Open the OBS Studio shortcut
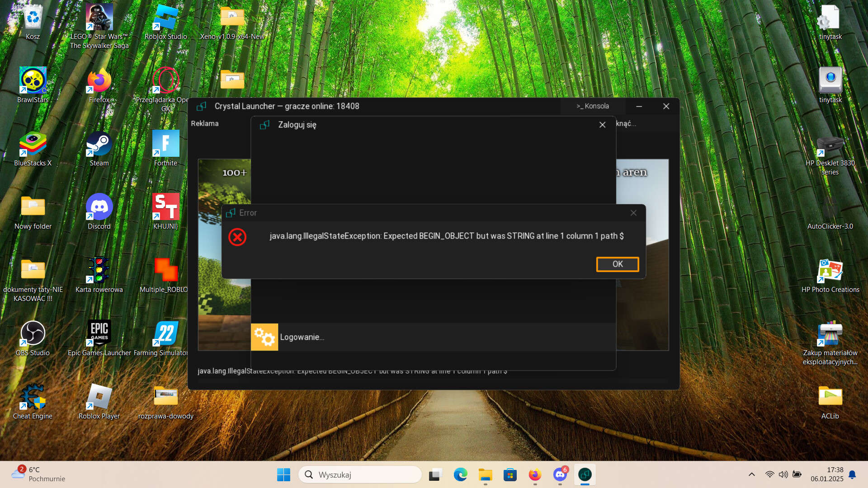This screenshot has height=488, width=868. click(x=33, y=334)
